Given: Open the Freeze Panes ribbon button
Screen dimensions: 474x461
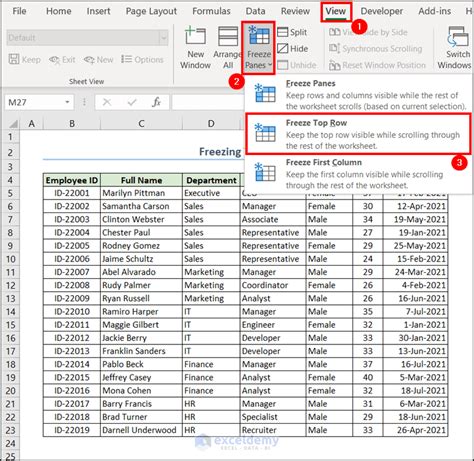Looking at the screenshot, I should (x=258, y=48).
